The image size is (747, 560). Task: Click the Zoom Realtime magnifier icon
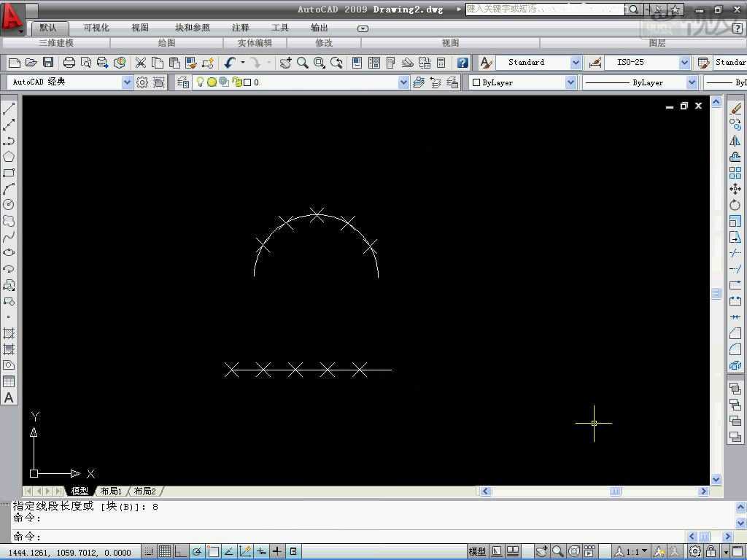click(x=303, y=63)
